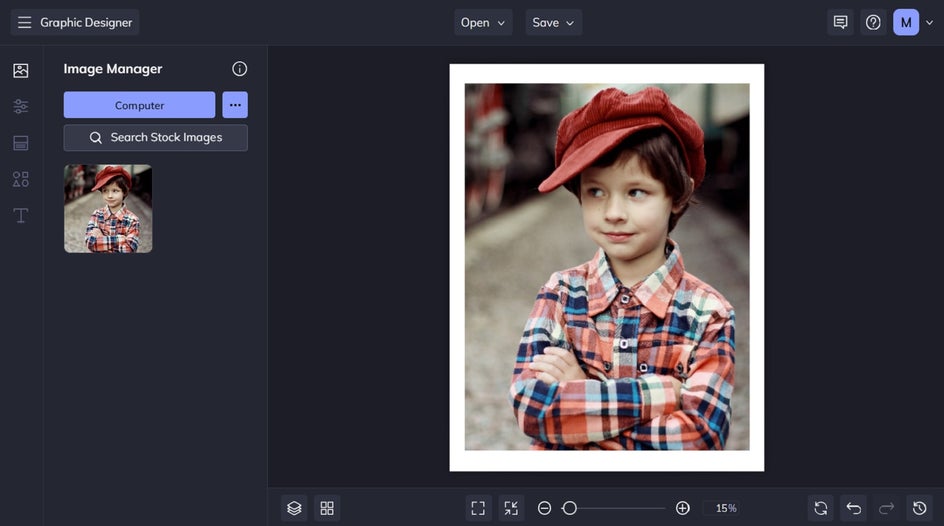
Task: Click the zoom slider handle
Action: [569, 508]
